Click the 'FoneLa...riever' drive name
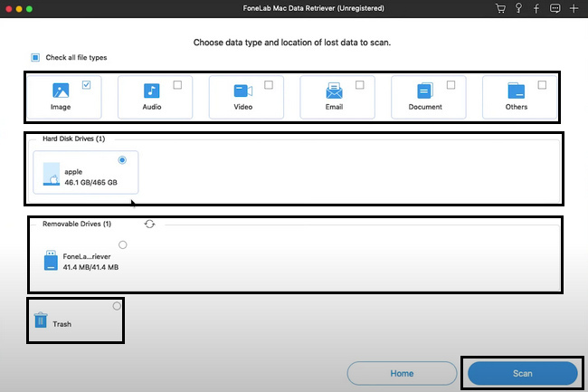Screen dimensions: 588x392 point(87,256)
